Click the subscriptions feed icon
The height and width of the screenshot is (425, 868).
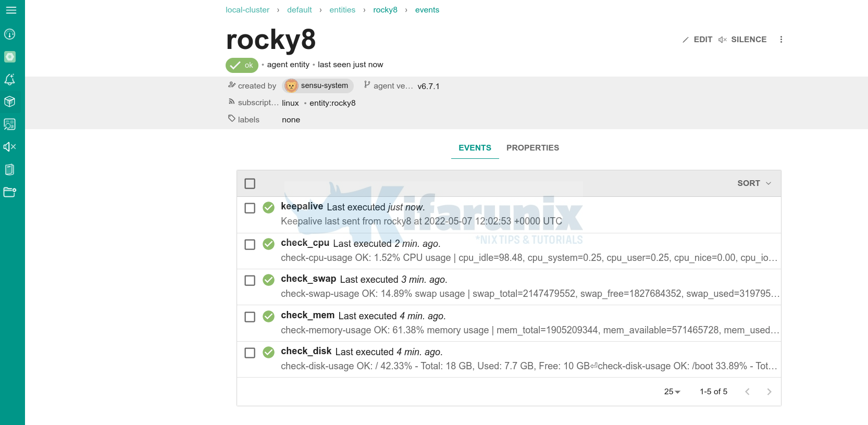[x=232, y=102]
